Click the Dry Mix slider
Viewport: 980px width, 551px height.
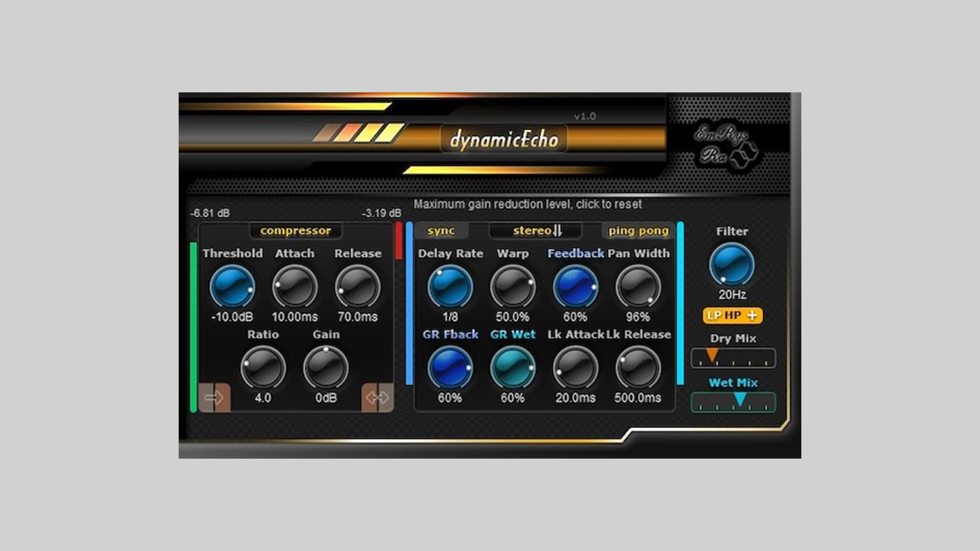pos(733,358)
